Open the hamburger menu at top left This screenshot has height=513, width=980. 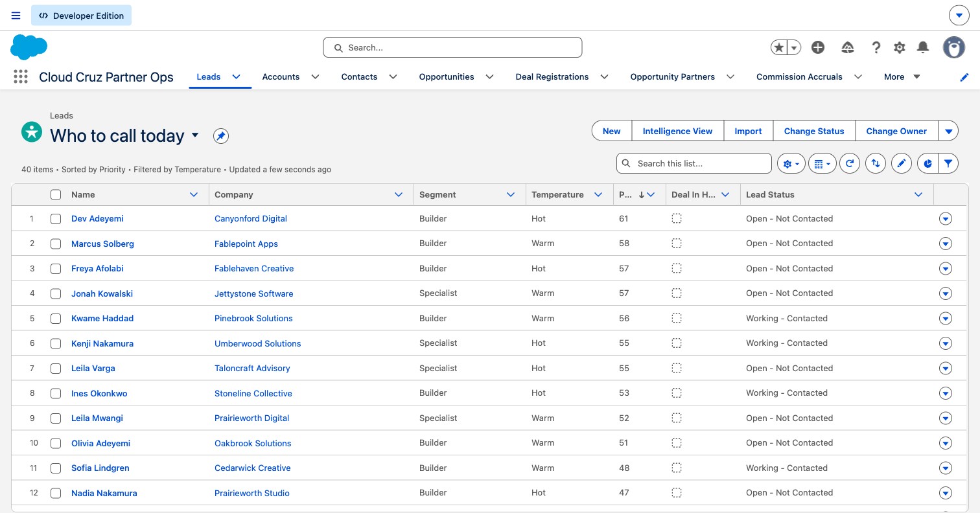pos(16,16)
